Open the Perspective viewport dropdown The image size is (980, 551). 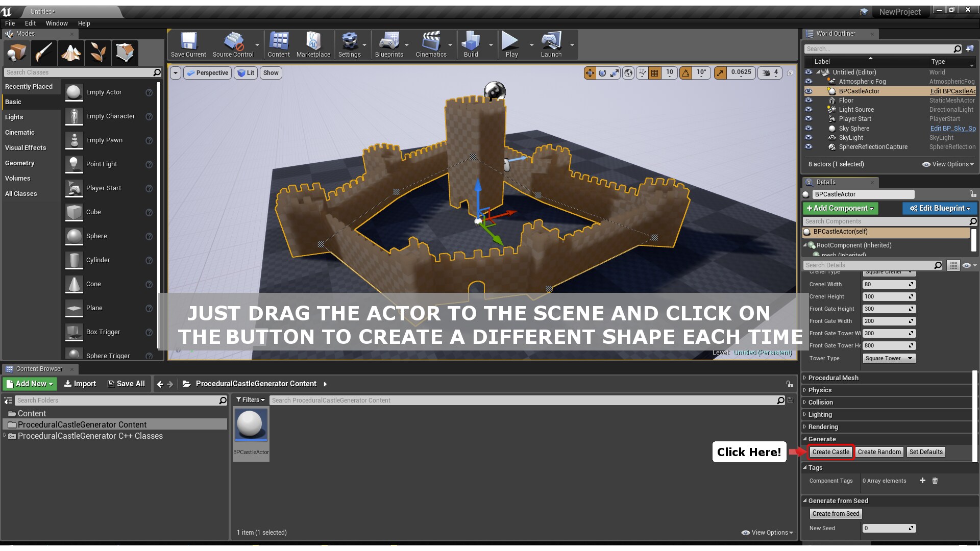[x=207, y=73]
